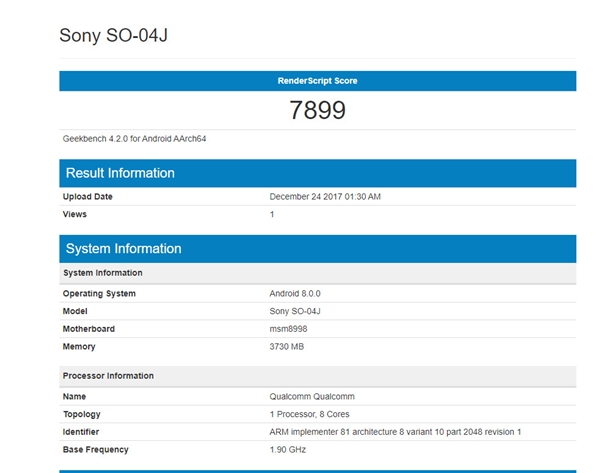
Task: Click the Views row label
Action: [x=75, y=214]
